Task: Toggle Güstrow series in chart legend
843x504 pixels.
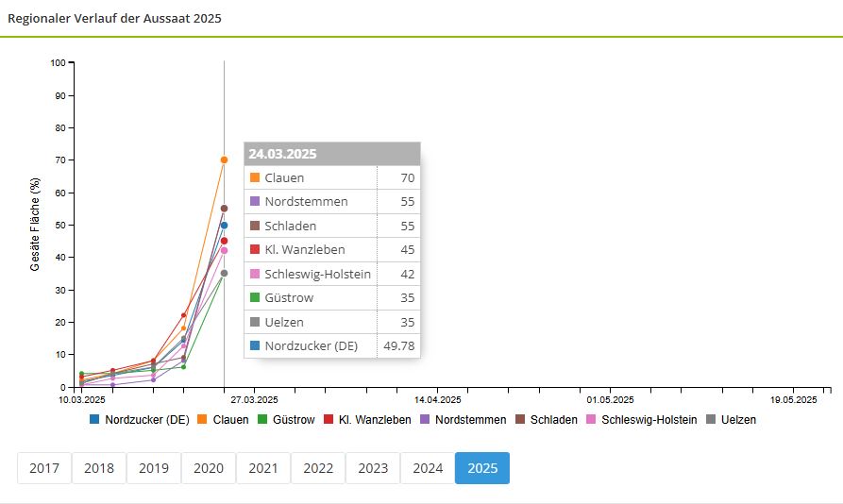Action: [x=286, y=420]
